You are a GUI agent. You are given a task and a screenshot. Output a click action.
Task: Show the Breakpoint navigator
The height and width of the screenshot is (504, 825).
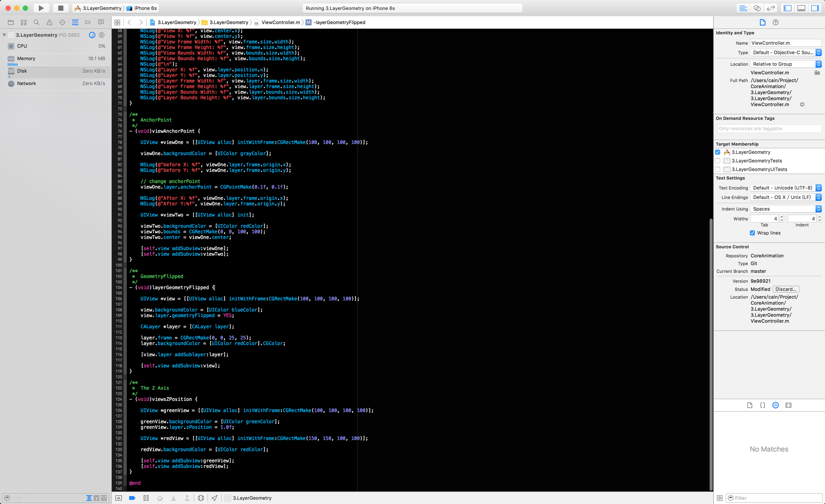(x=88, y=22)
